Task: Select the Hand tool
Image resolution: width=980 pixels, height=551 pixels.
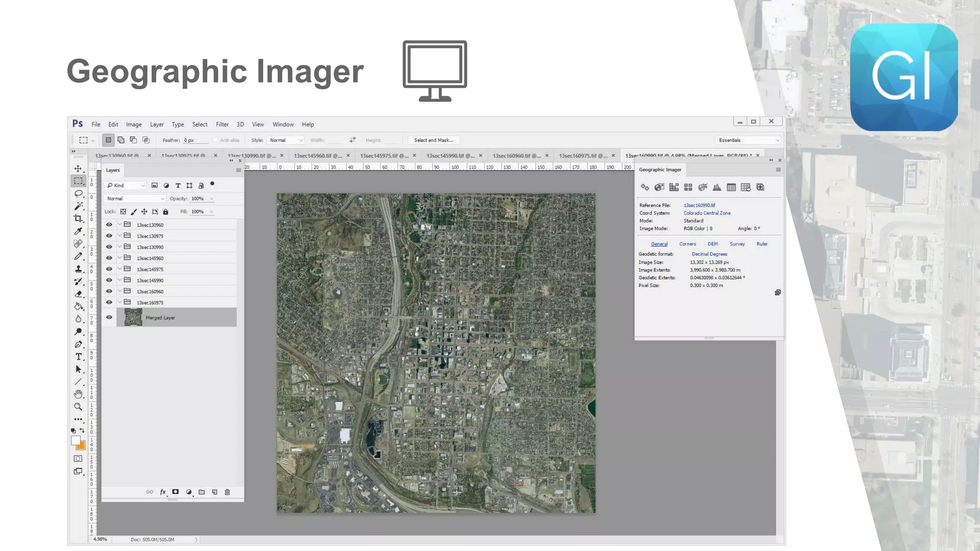Action: pyautogui.click(x=78, y=394)
